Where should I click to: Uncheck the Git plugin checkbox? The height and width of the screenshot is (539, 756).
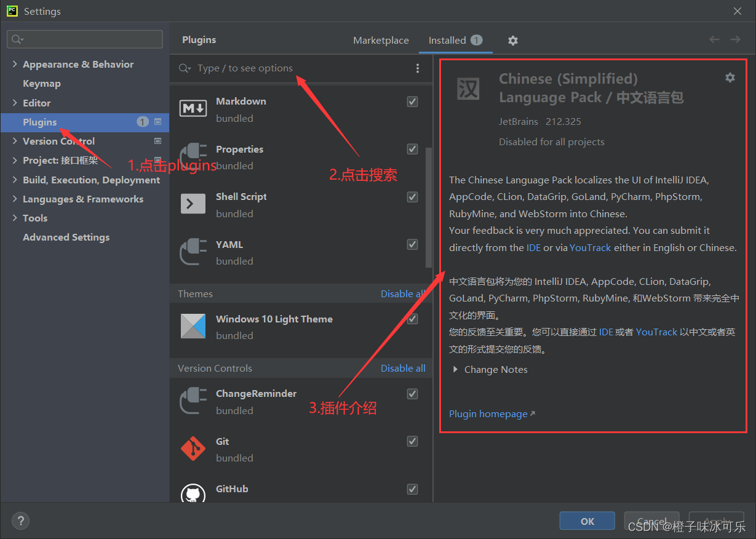click(413, 441)
